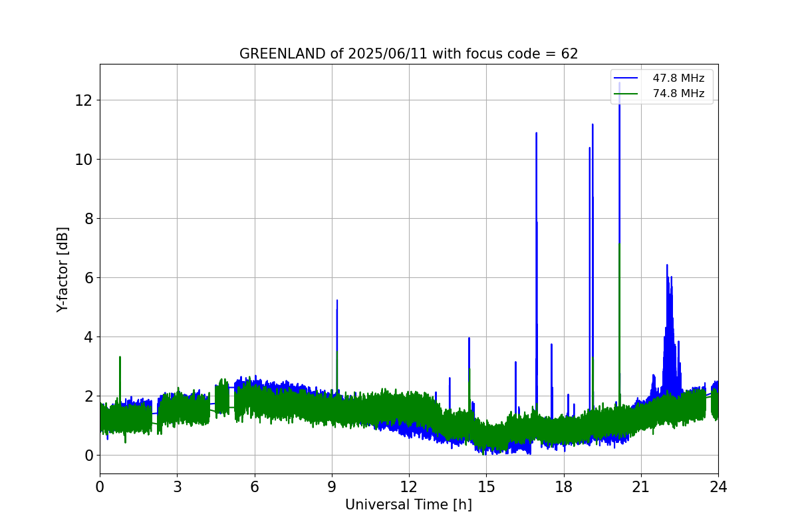Click x-axis tick label 0
This screenshot has height=532, width=798.
coord(100,486)
